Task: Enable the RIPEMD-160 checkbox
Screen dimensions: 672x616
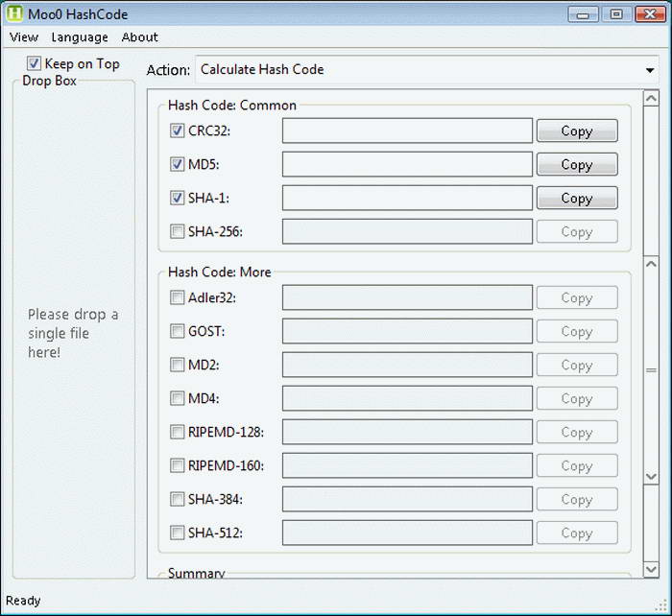Action: click(177, 465)
